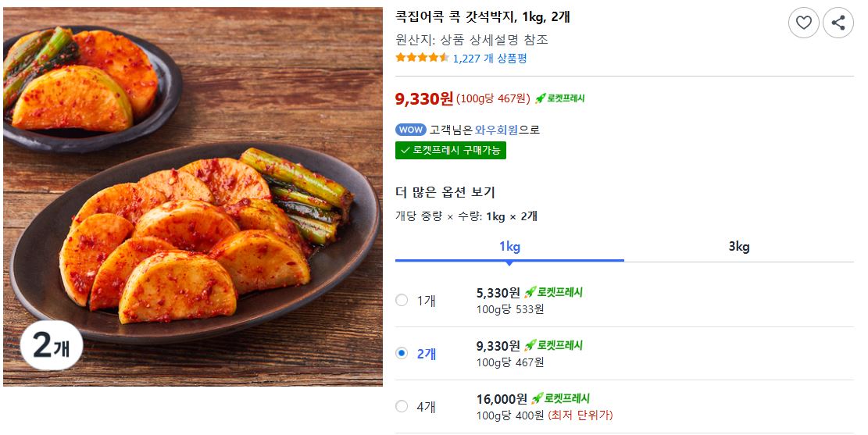Click the green 로켓프레시 구매가능 badge
Viewport: 868px width, 435px height.
[x=451, y=151]
